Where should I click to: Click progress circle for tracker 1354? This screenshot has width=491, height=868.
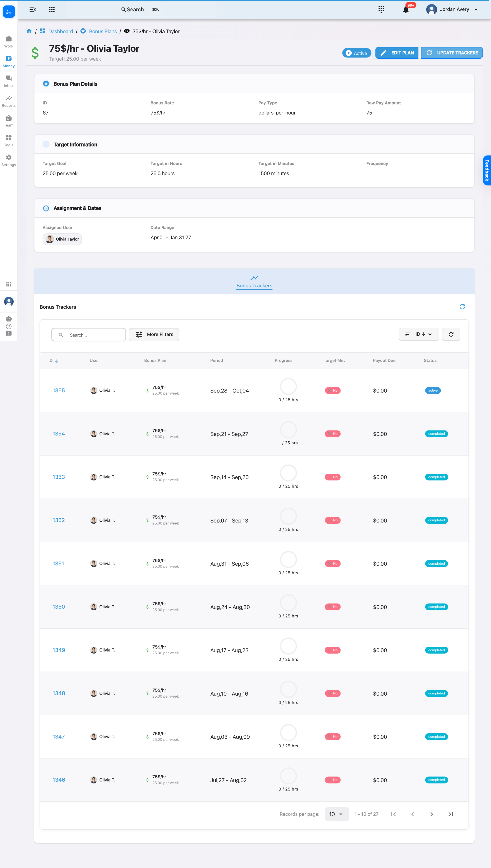[x=288, y=430]
